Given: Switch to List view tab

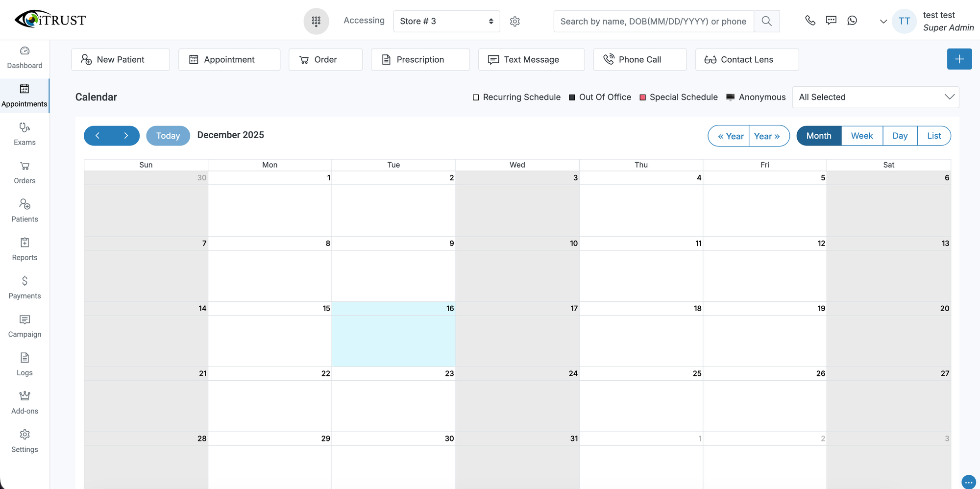Looking at the screenshot, I should pyautogui.click(x=933, y=136).
